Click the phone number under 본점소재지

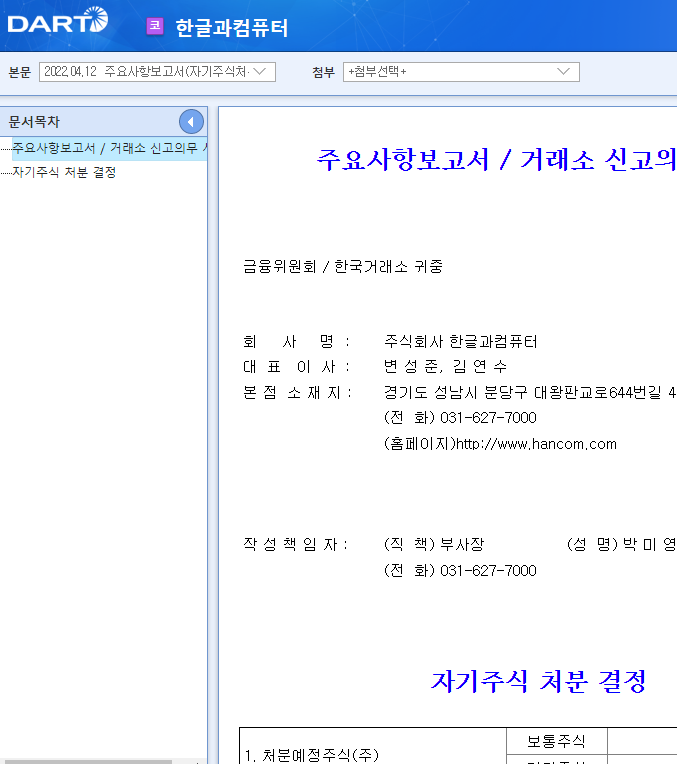(x=488, y=418)
